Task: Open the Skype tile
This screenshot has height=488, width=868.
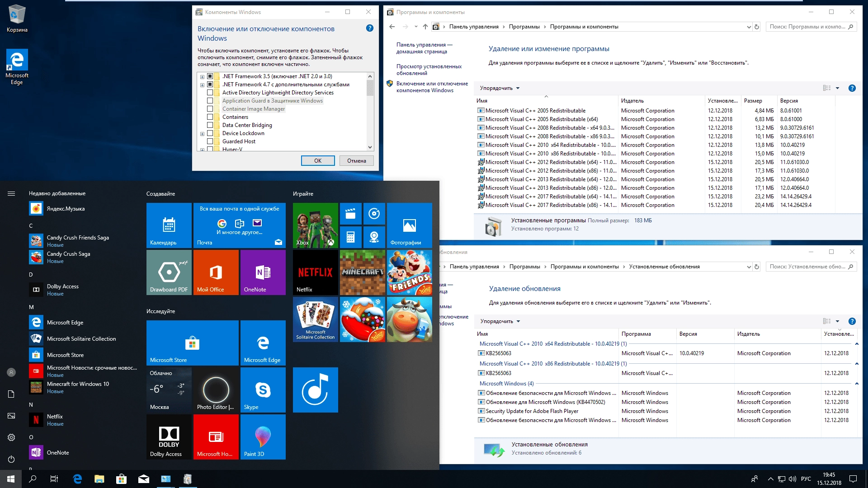Action: [263, 389]
